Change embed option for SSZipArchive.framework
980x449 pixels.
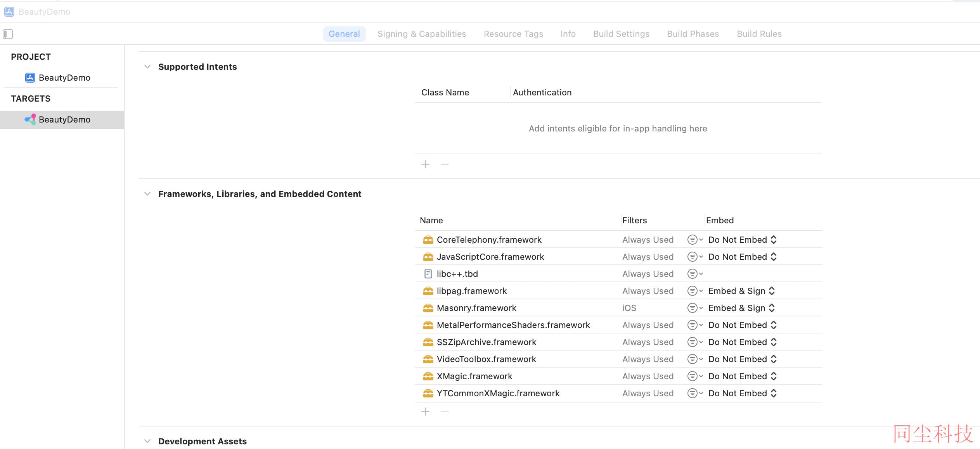pyautogui.click(x=743, y=342)
